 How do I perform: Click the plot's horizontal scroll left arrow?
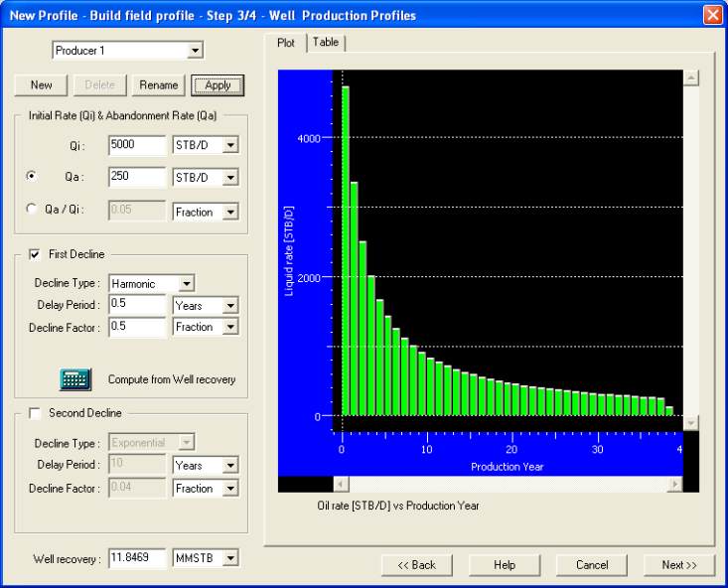(x=340, y=484)
